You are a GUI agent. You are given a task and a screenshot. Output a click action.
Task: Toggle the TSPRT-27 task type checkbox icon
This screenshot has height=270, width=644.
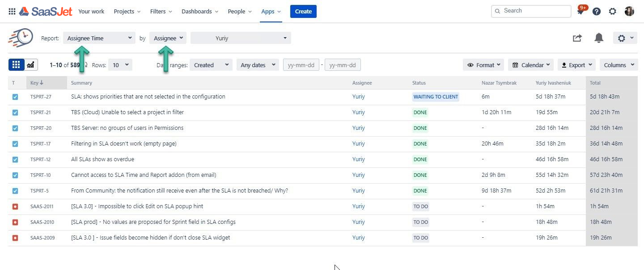point(15,97)
